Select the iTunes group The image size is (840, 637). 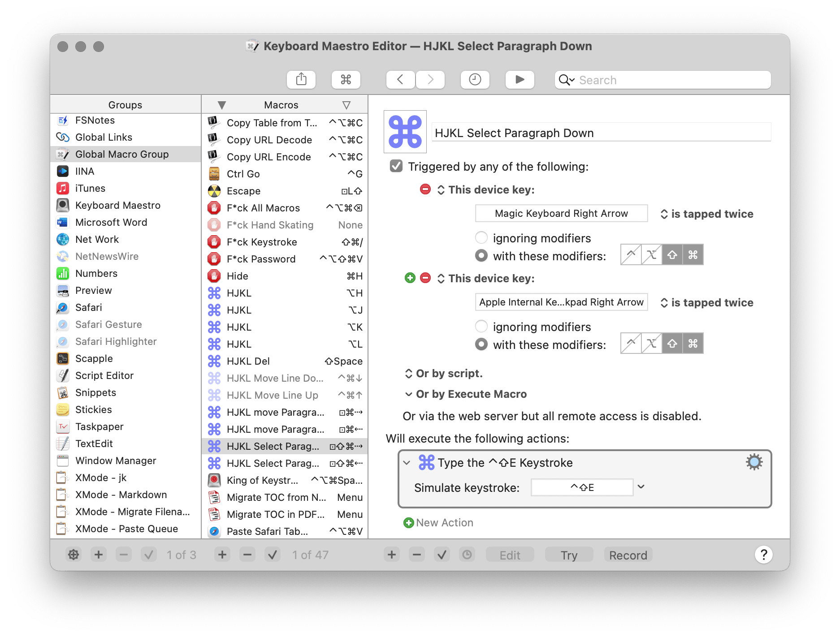[x=126, y=188]
